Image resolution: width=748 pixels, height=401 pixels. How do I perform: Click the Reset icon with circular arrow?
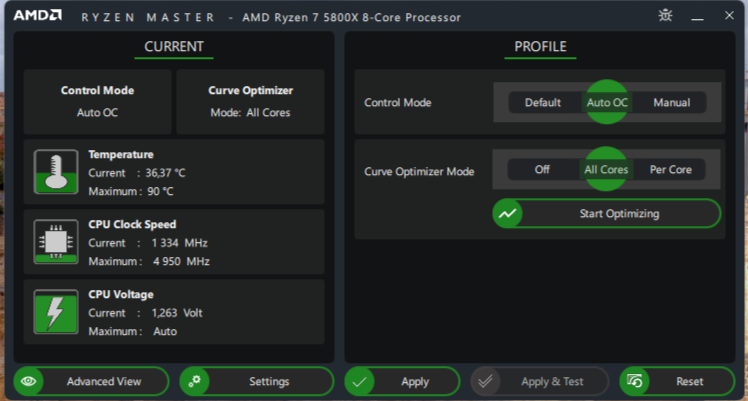pyautogui.click(x=634, y=381)
